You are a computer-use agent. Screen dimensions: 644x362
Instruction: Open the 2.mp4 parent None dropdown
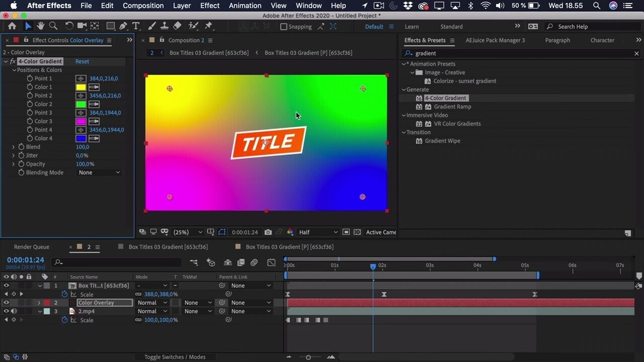250,311
